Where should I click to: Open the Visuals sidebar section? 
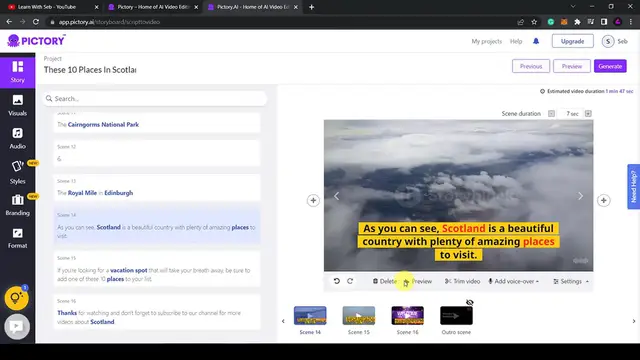point(18,105)
